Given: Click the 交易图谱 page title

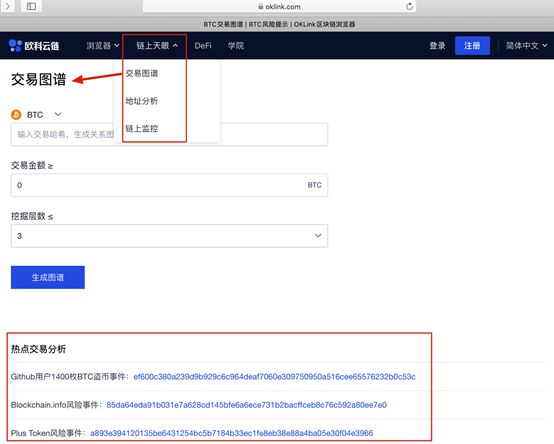Looking at the screenshot, I should click(38, 79).
